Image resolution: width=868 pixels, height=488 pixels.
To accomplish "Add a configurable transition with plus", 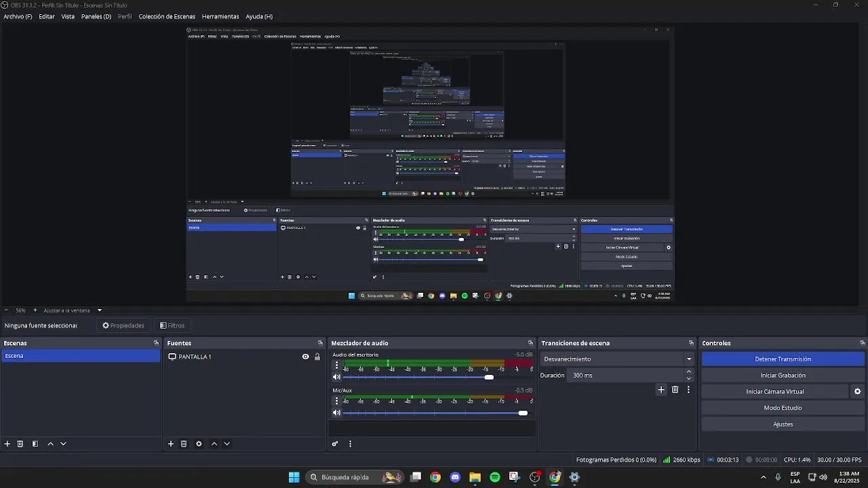I will click(661, 390).
